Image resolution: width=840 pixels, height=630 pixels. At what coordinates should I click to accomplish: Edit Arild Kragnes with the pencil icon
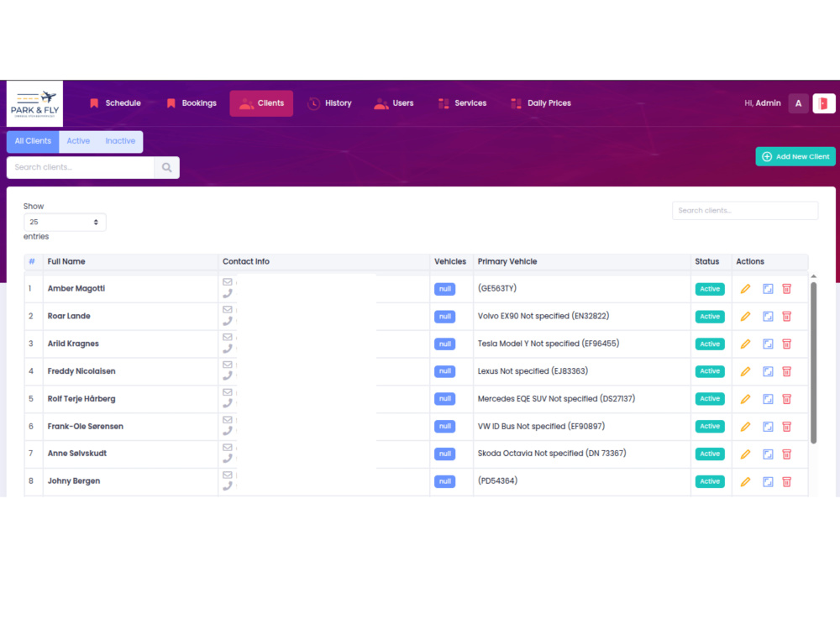tap(745, 344)
